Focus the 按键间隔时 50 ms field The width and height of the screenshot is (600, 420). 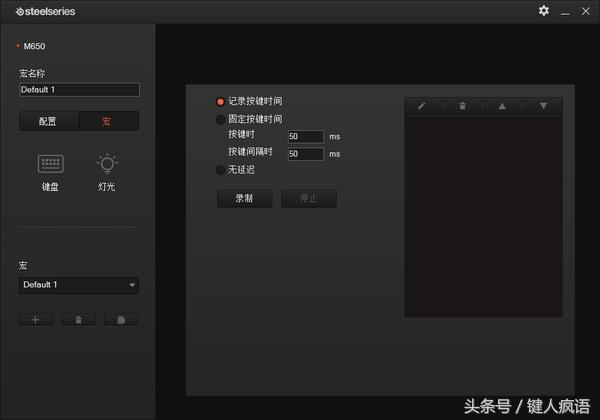point(305,154)
